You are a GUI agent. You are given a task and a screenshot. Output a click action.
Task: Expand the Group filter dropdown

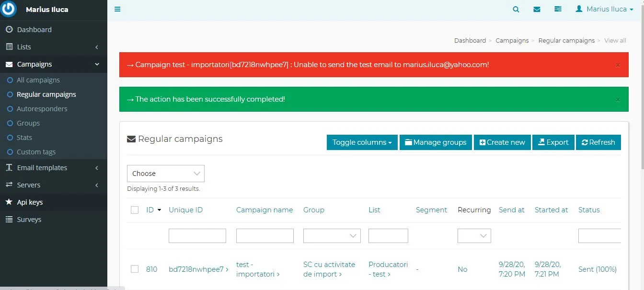pos(332,236)
